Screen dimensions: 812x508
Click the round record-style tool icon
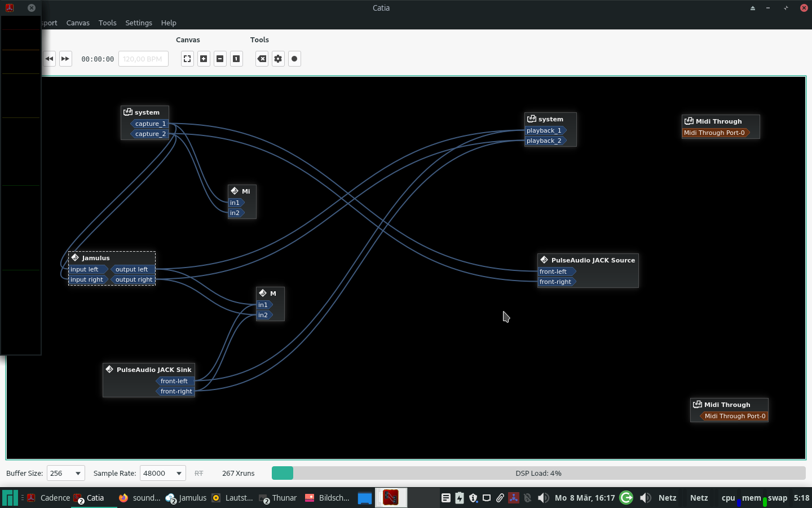(x=294, y=59)
